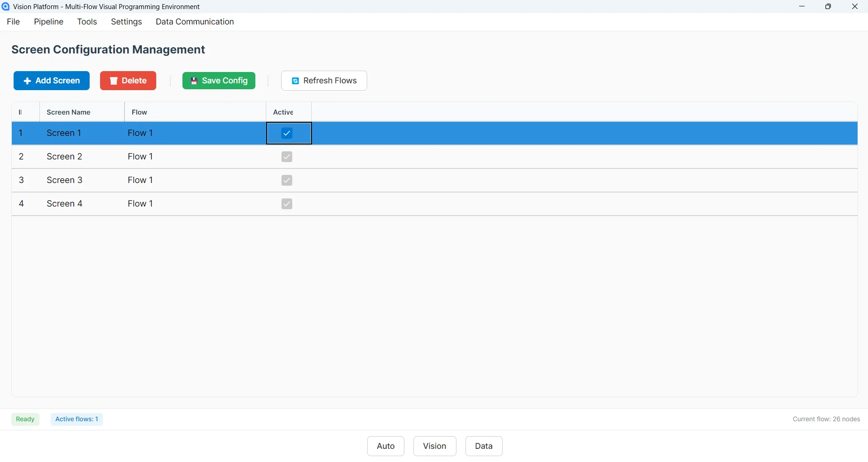
Task: Click the trash icon on Delete button
Action: pyautogui.click(x=114, y=81)
